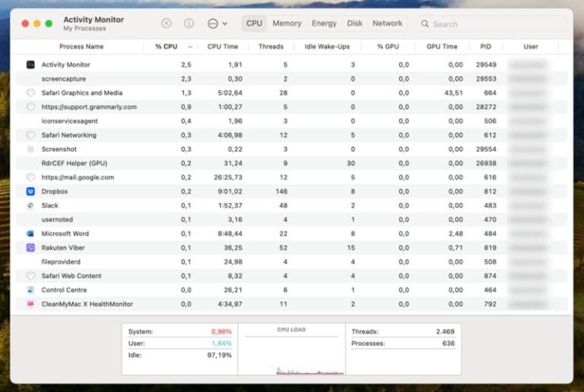This screenshot has height=392, width=584.
Task: Sort by Threads column header
Action: pos(271,46)
